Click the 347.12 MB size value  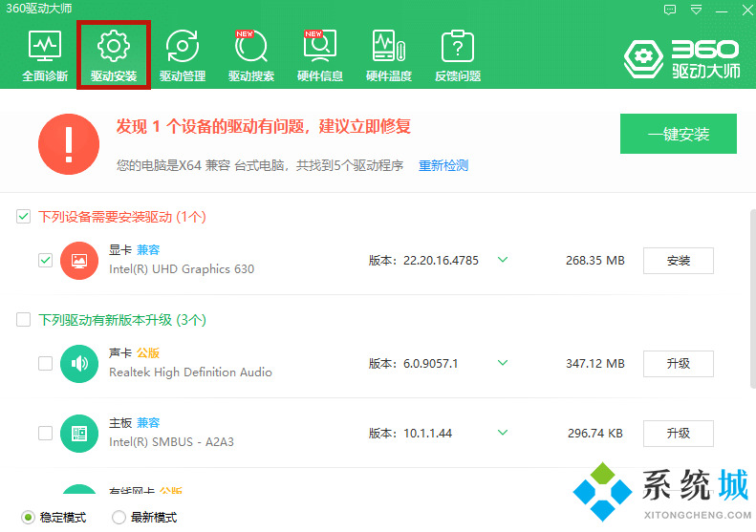coord(595,364)
